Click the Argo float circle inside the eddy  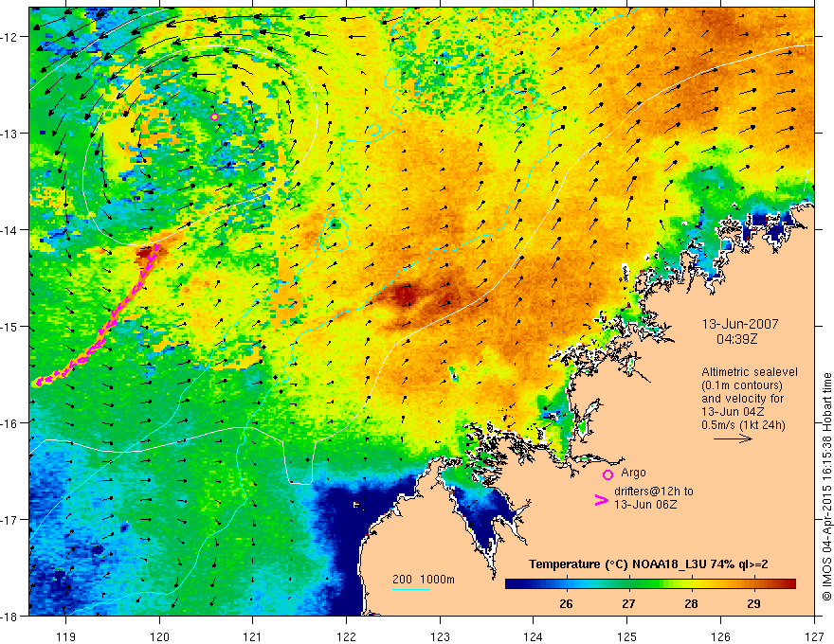[x=214, y=116]
